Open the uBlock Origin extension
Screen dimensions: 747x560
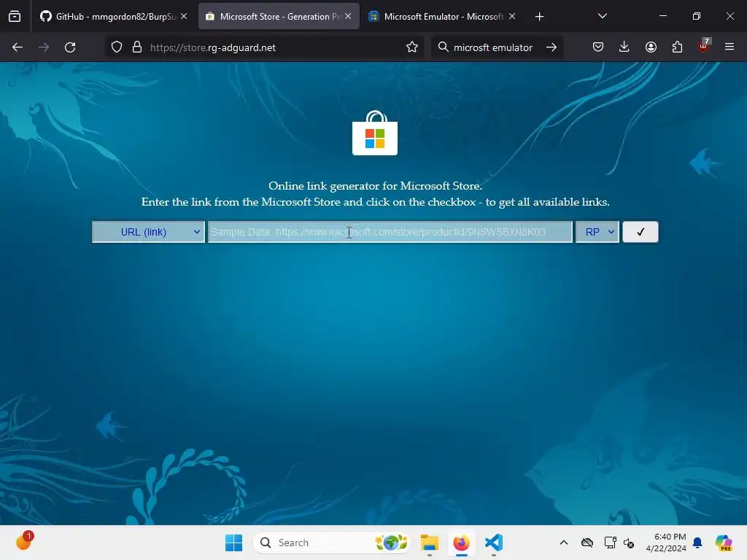(704, 46)
